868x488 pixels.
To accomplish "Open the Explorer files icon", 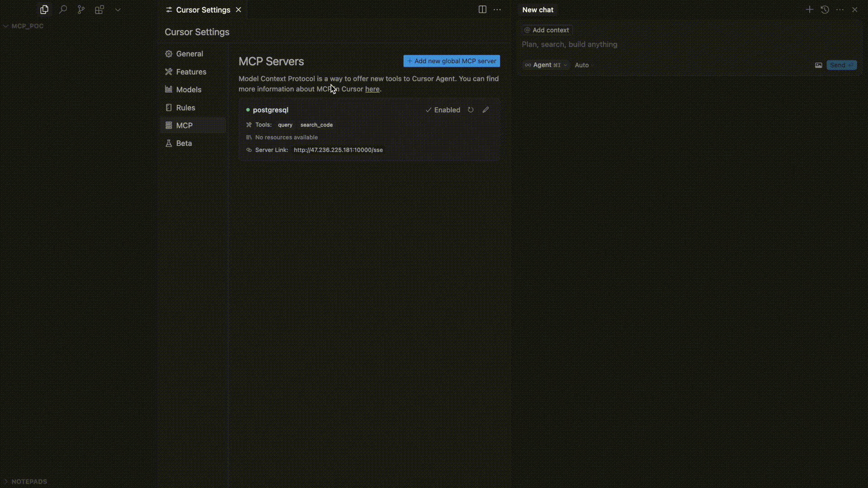I will point(44,9).
